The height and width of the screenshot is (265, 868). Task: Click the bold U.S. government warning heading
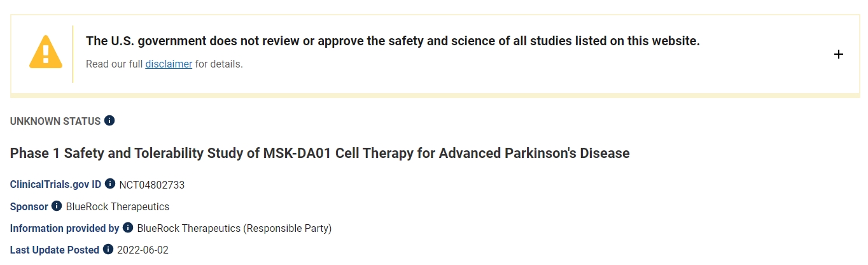pyautogui.click(x=393, y=41)
